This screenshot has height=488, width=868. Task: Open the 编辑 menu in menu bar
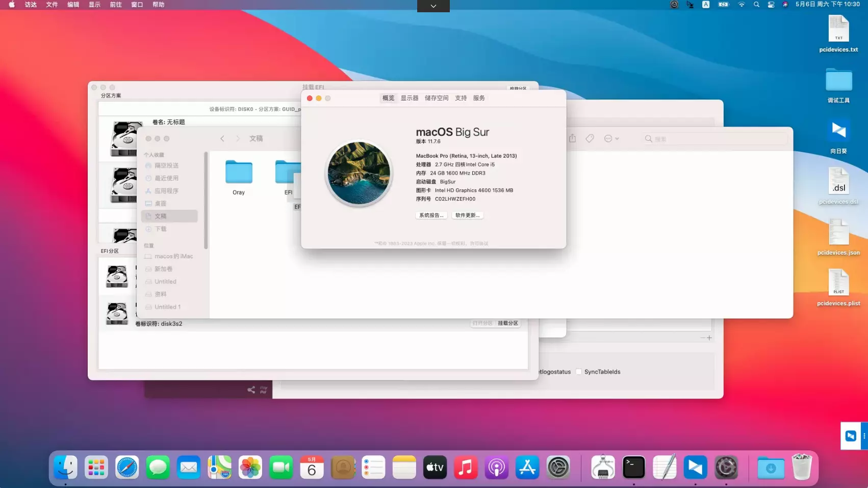click(x=73, y=5)
